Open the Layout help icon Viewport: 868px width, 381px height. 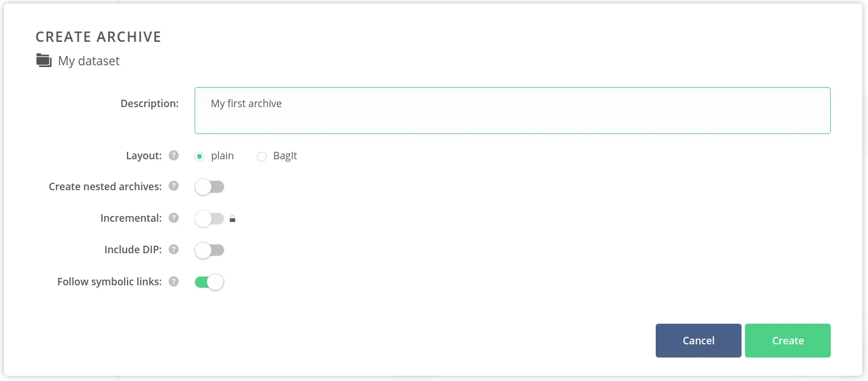pos(173,155)
